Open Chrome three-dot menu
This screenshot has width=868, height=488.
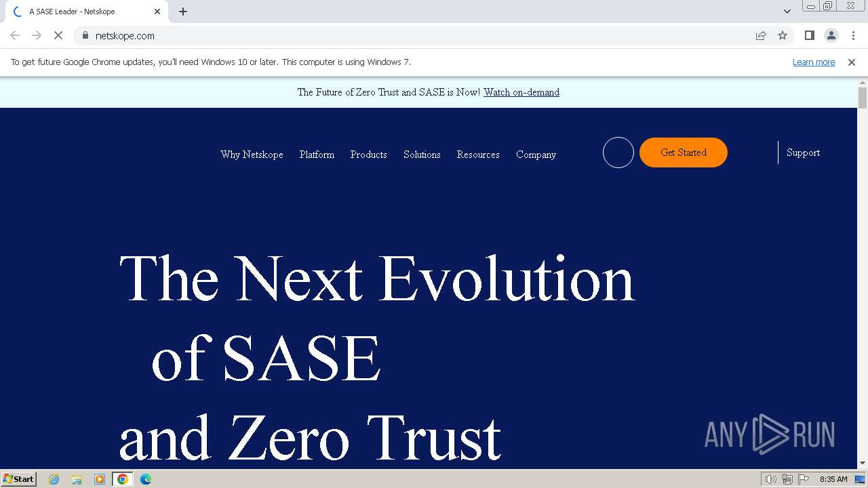[853, 35]
